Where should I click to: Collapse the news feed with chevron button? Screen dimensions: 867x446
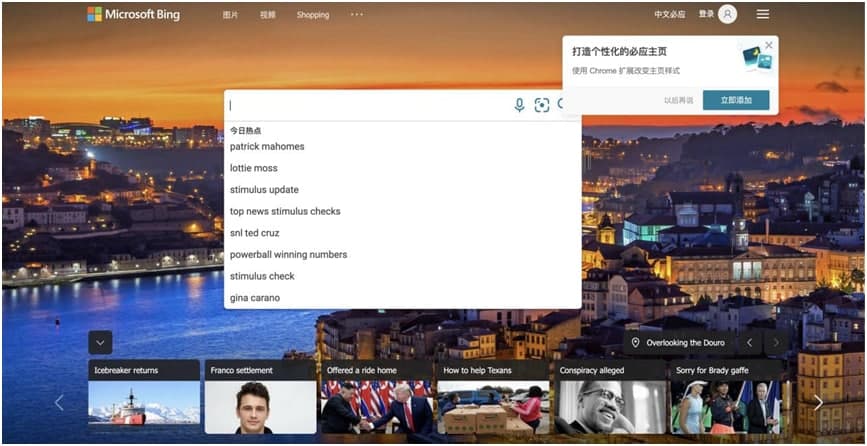pyautogui.click(x=100, y=343)
